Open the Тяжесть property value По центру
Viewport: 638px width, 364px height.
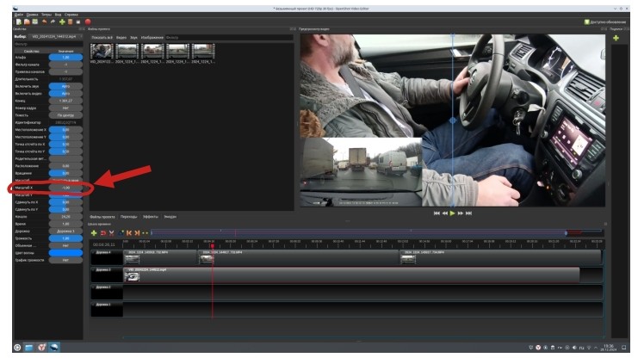click(65, 114)
